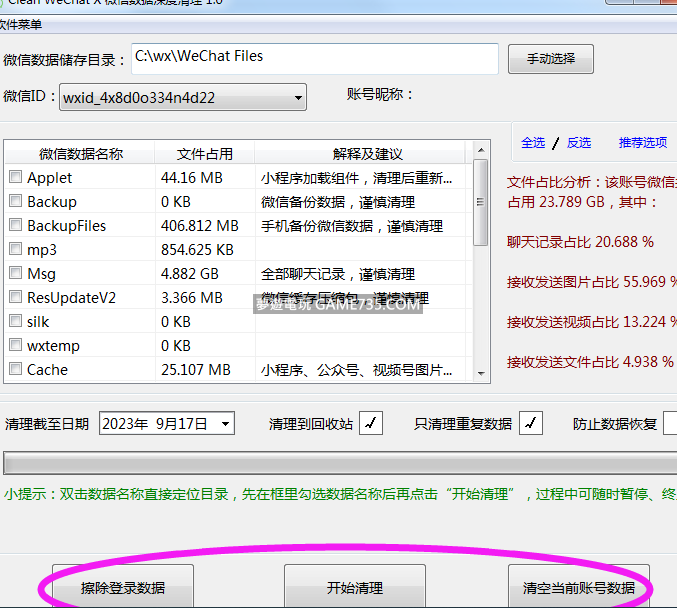Click the 微信数据名称 column header
This screenshot has width=677, height=608.
coord(81,154)
